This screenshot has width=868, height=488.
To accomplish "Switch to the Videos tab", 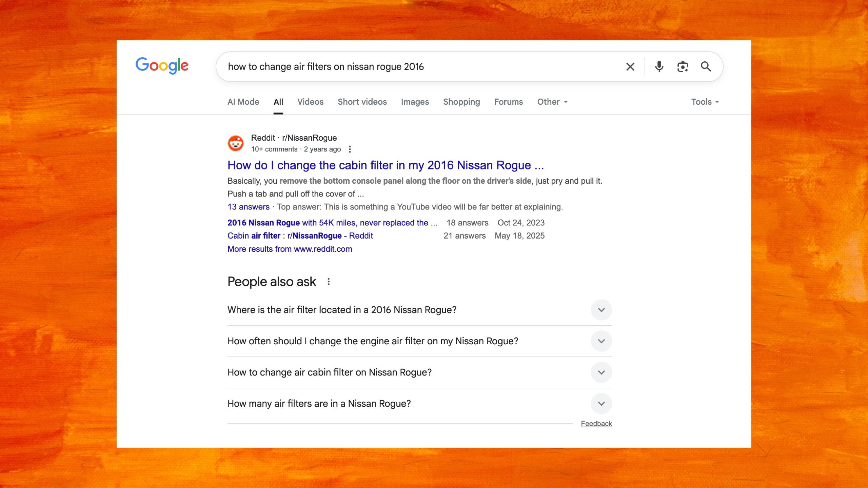I will pyautogui.click(x=310, y=102).
